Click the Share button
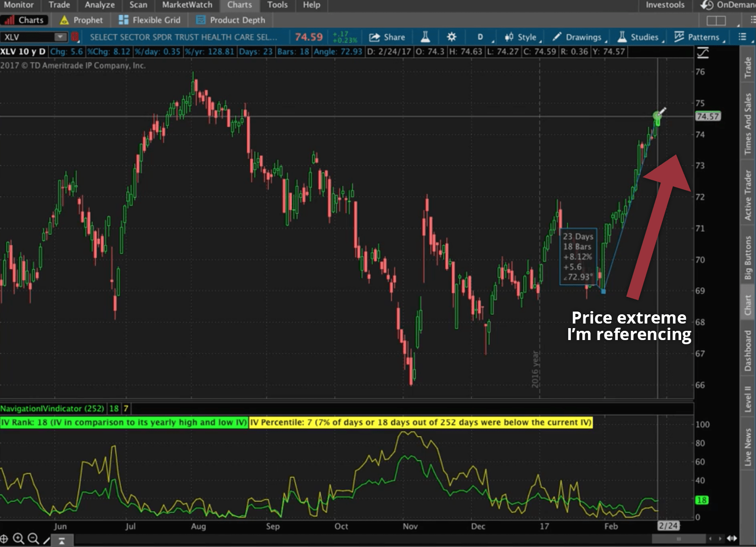 (387, 37)
